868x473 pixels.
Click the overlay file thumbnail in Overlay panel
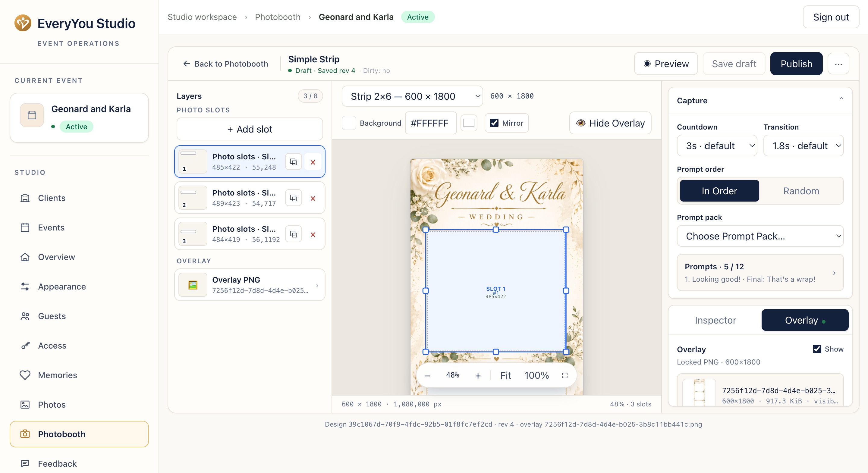coord(699,393)
